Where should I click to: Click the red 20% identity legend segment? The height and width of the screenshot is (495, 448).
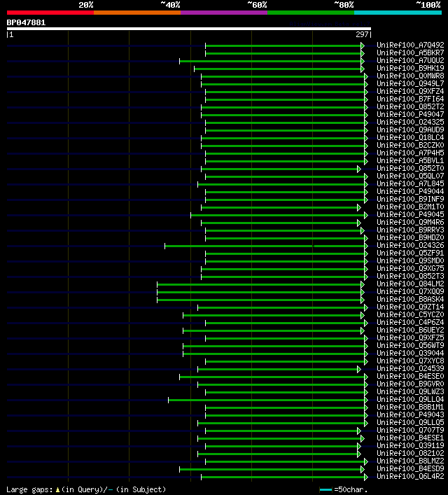pos(50,13)
